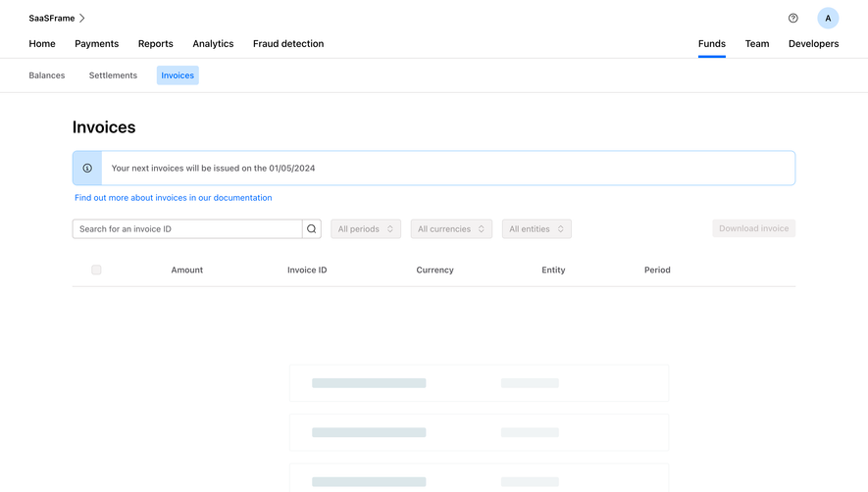The width and height of the screenshot is (868, 492).
Task: Click the Entity column header
Action: (553, 270)
